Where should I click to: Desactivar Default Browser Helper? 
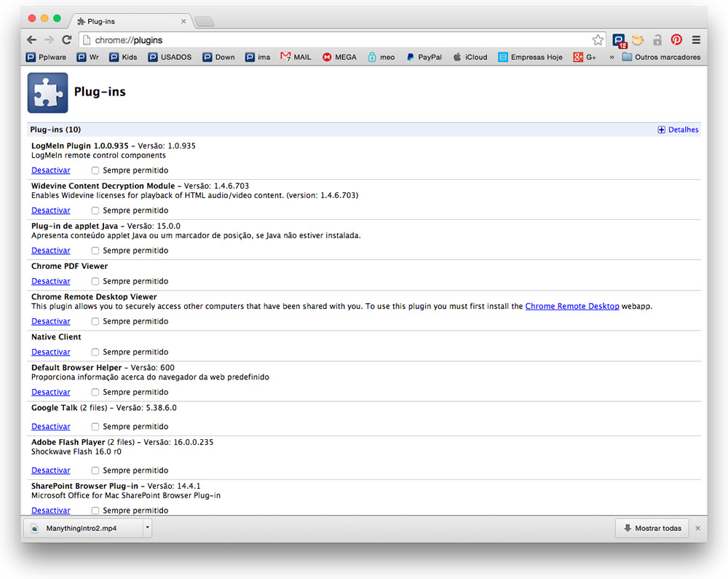(x=51, y=393)
